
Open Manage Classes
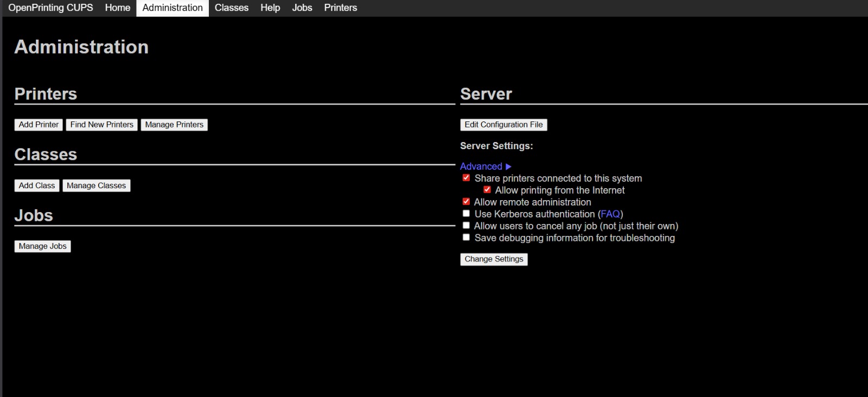point(96,185)
